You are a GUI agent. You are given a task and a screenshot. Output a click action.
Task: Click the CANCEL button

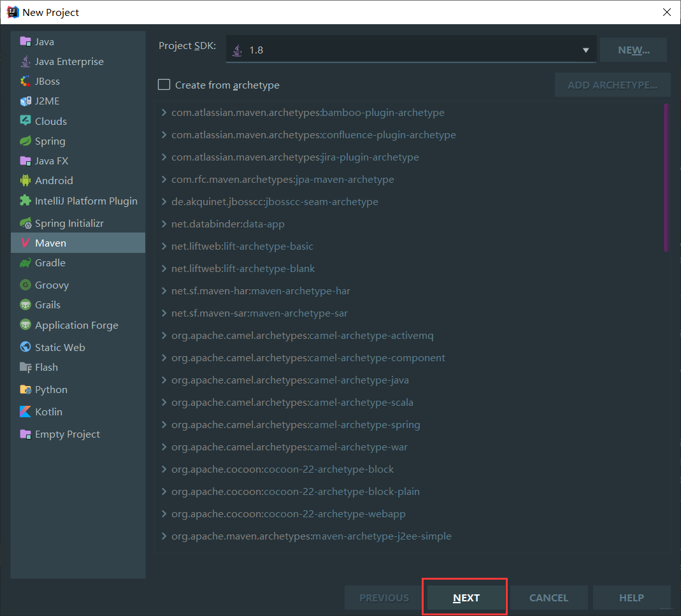pos(548,598)
